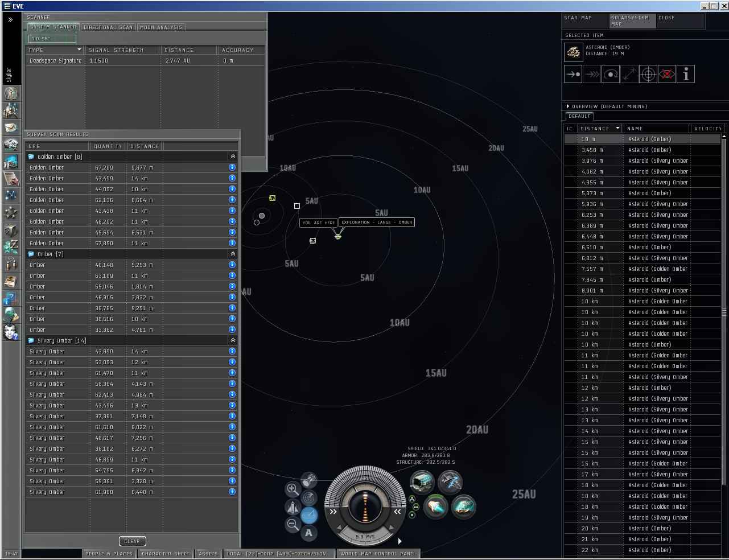Toggle the autopilot A button
Viewport: 729px width, 560px height.
pyautogui.click(x=309, y=533)
